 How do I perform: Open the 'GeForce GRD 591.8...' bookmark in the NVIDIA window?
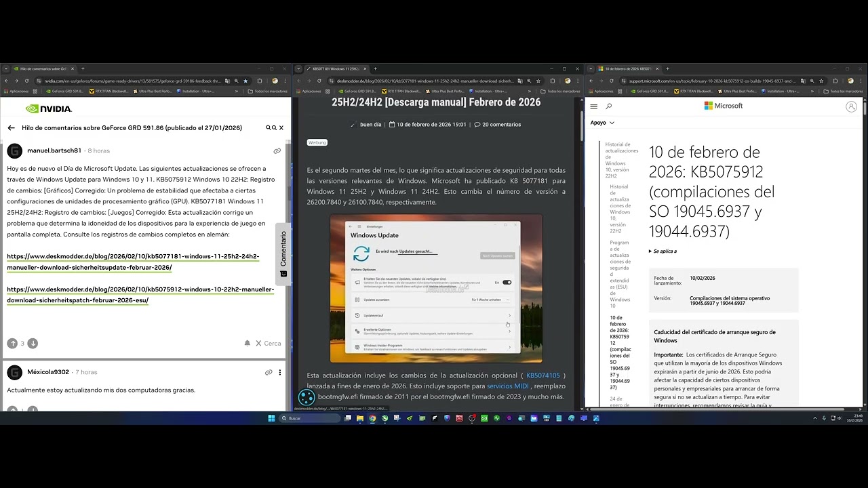click(x=64, y=91)
